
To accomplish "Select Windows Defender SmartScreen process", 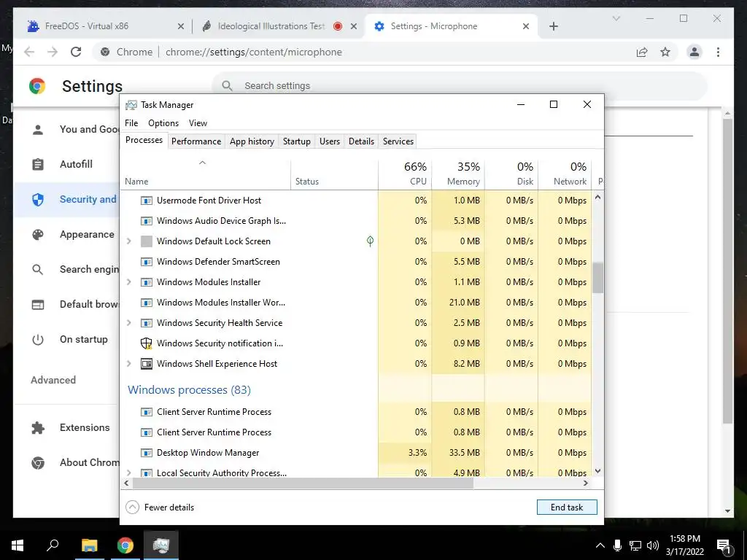I will tap(356, 262).
